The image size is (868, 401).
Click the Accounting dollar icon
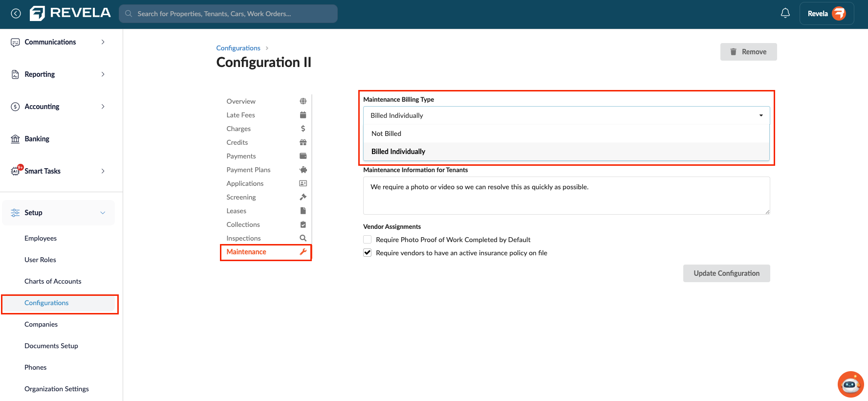(15, 107)
